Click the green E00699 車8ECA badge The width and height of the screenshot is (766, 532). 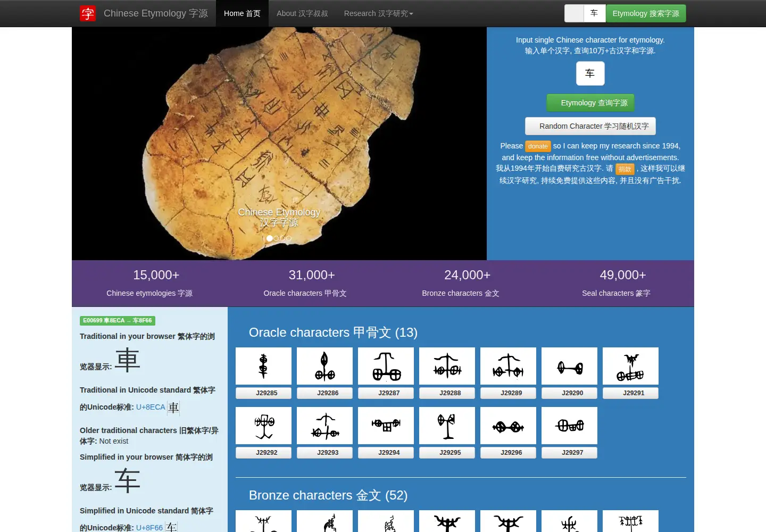point(118,320)
